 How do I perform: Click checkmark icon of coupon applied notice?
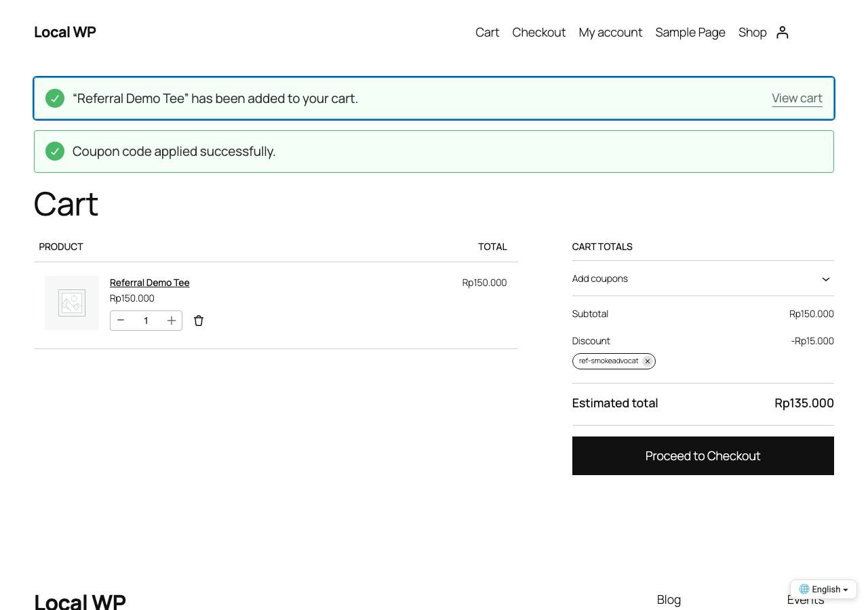click(55, 151)
